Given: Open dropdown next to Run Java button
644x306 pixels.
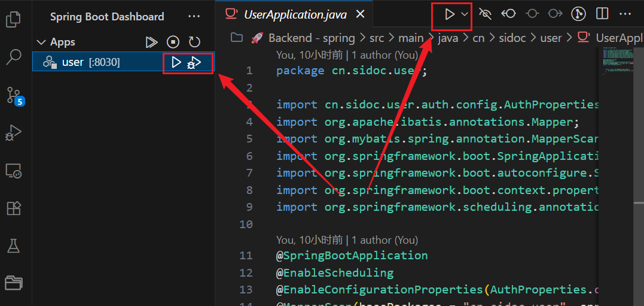Looking at the screenshot, I should (465, 14).
